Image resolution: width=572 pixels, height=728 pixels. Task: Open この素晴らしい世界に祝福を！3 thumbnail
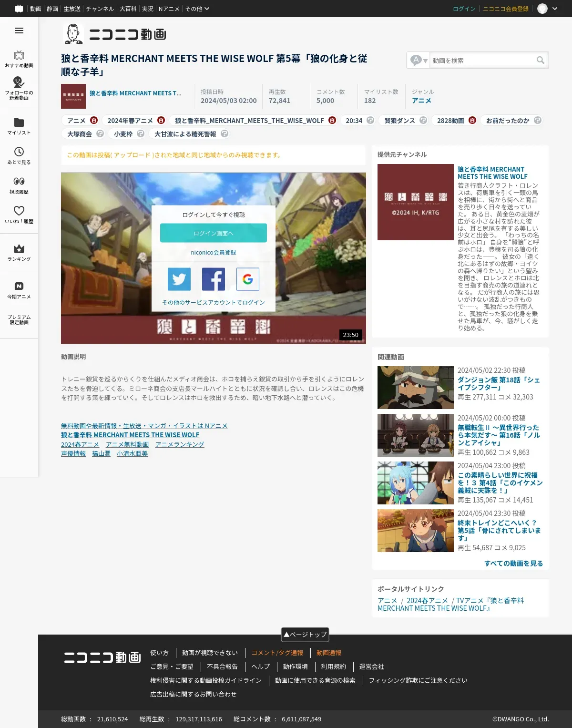click(416, 483)
